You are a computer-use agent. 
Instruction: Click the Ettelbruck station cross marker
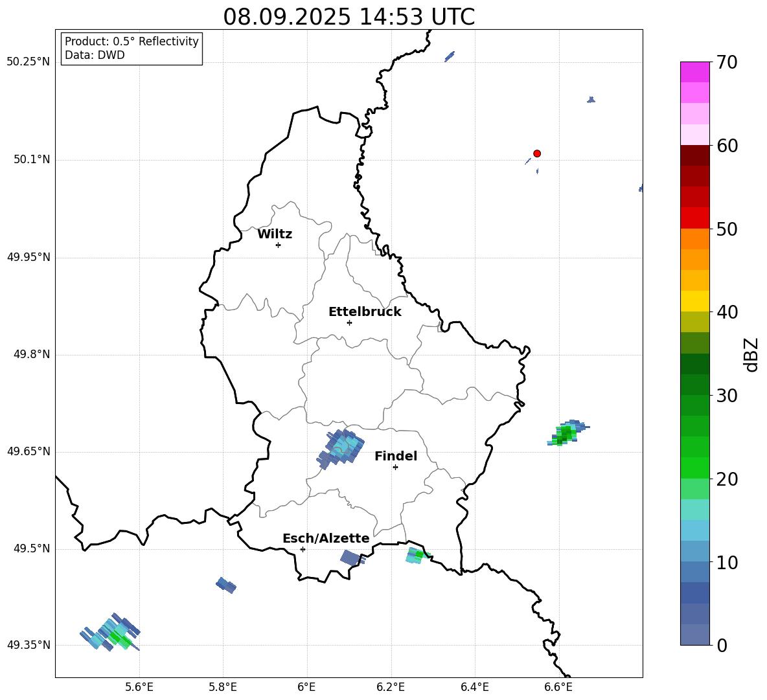coord(349,322)
